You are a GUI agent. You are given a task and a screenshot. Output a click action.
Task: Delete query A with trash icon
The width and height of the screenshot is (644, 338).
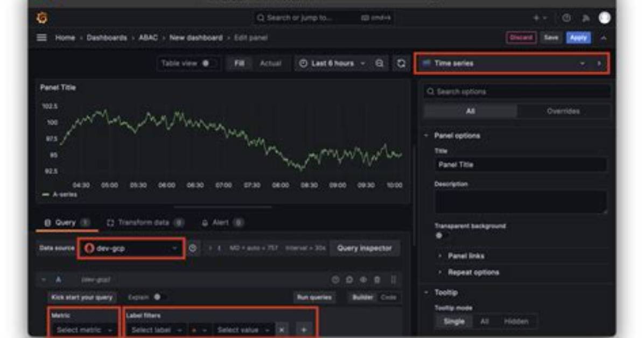pyautogui.click(x=377, y=280)
